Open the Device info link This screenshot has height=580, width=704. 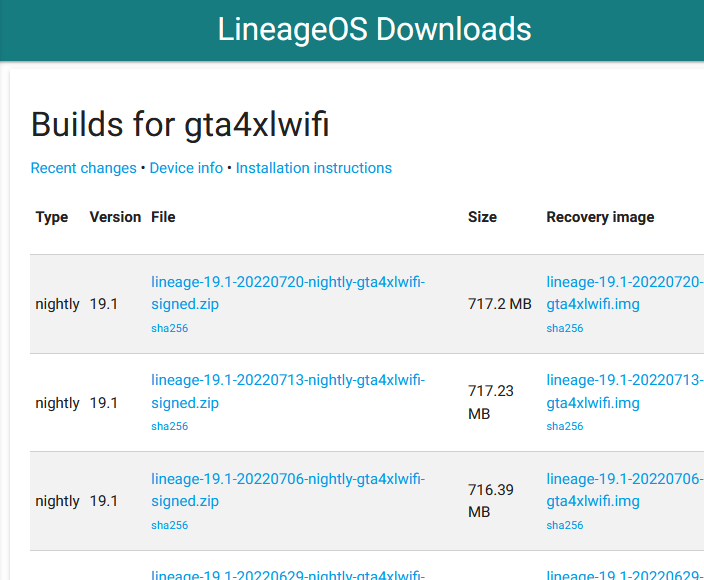(186, 168)
